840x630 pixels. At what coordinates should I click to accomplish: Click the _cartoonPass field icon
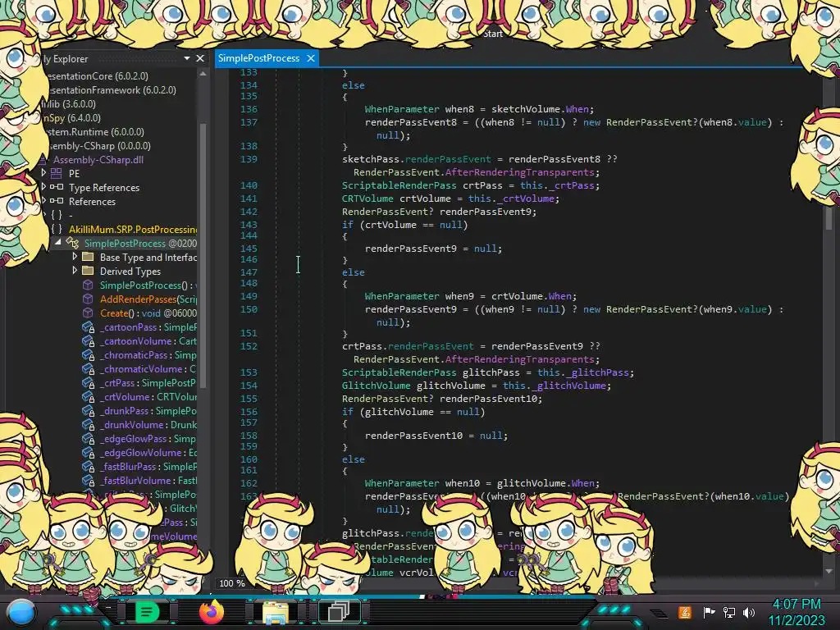click(x=88, y=326)
